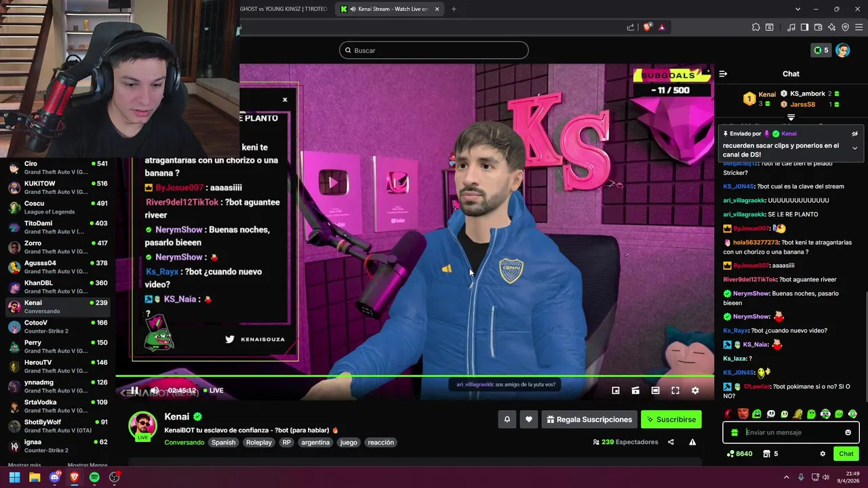This screenshot has height=488, width=868.
Task: Open Windows Start menu
Action: 14,477
